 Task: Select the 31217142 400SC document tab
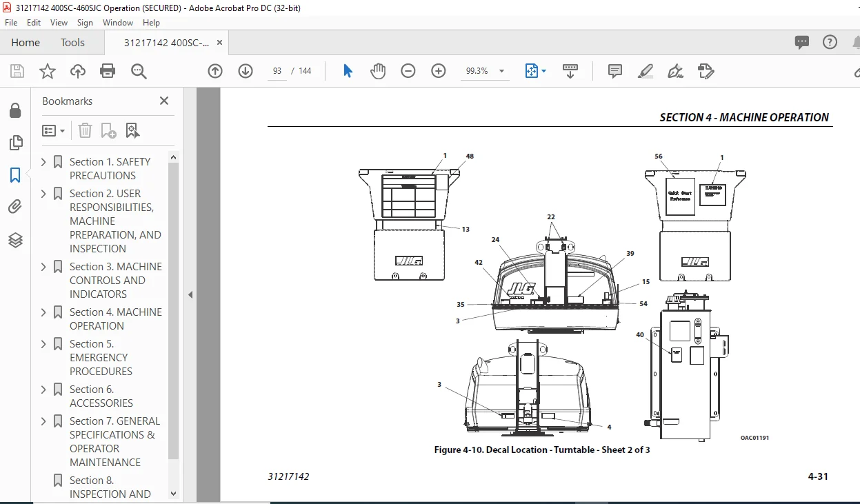tap(167, 43)
